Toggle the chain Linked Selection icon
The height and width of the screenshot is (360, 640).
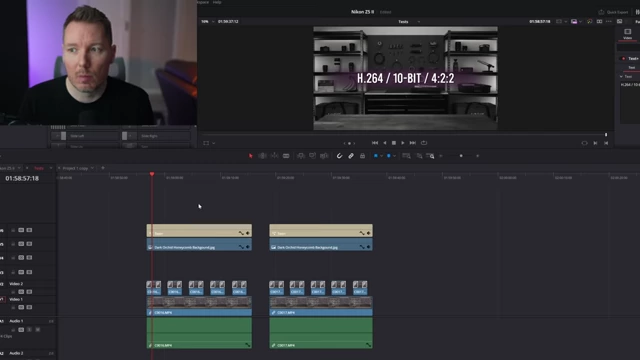(x=351, y=156)
